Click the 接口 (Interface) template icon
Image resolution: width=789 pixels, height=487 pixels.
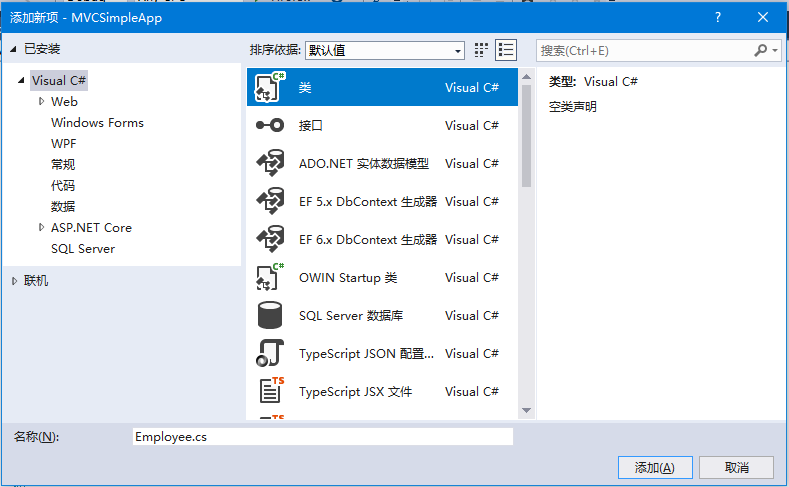coord(270,126)
